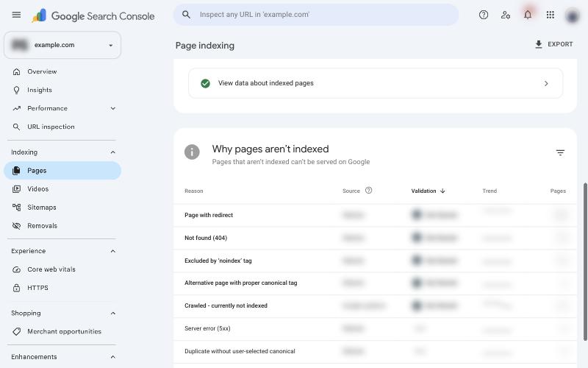Click the Sitemaps tree icon
The height and width of the screenshot is (368, 588).
tap(16, 208)
